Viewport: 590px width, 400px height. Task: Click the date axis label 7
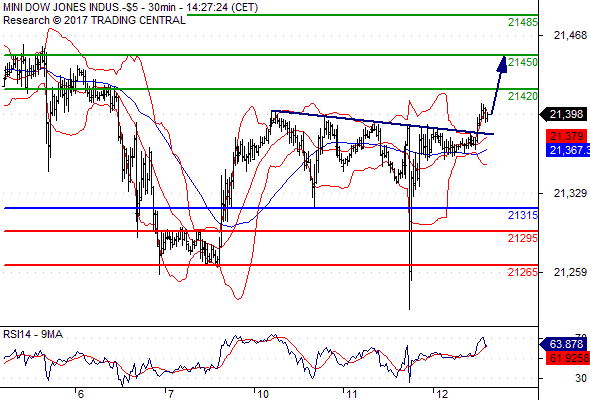[170, 394]
